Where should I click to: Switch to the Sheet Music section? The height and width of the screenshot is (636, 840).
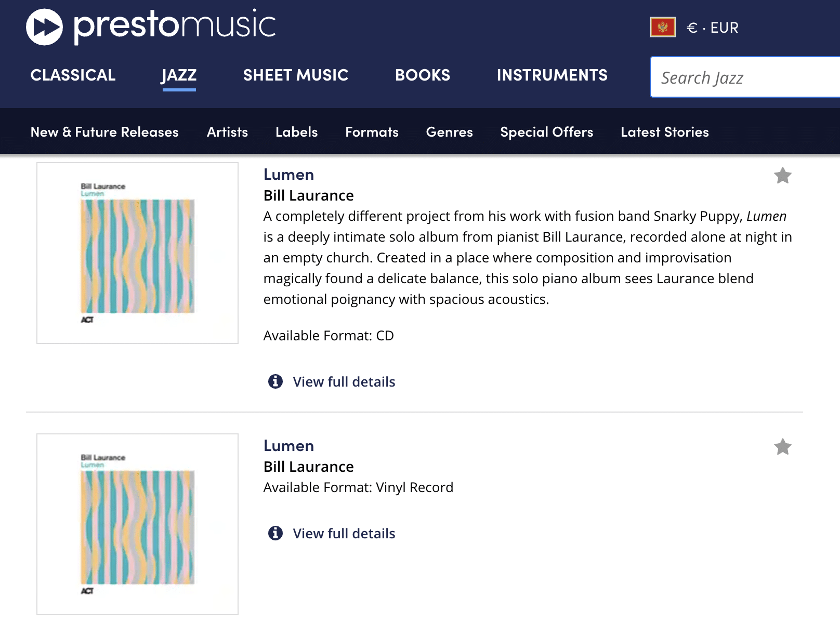296,75
